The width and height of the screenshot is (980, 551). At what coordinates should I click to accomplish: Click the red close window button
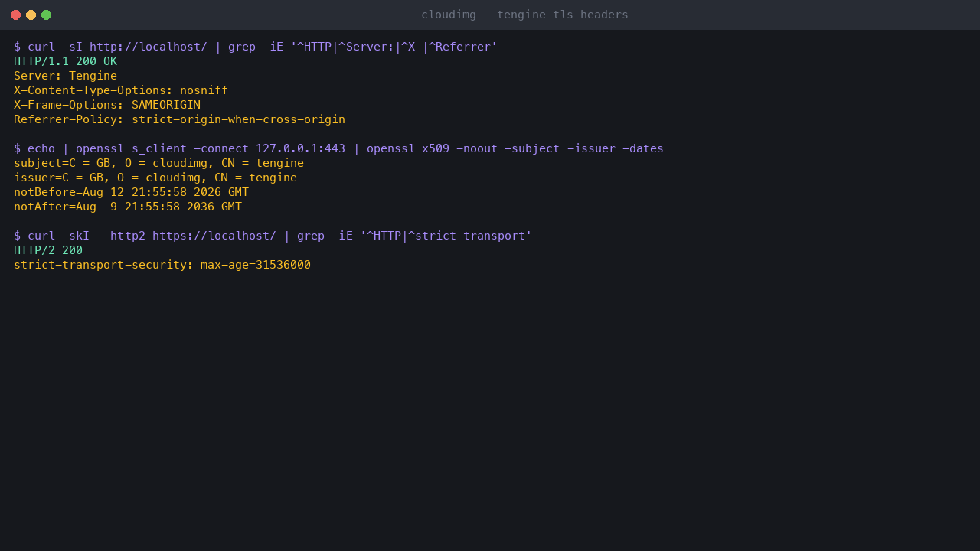(15, 15)
